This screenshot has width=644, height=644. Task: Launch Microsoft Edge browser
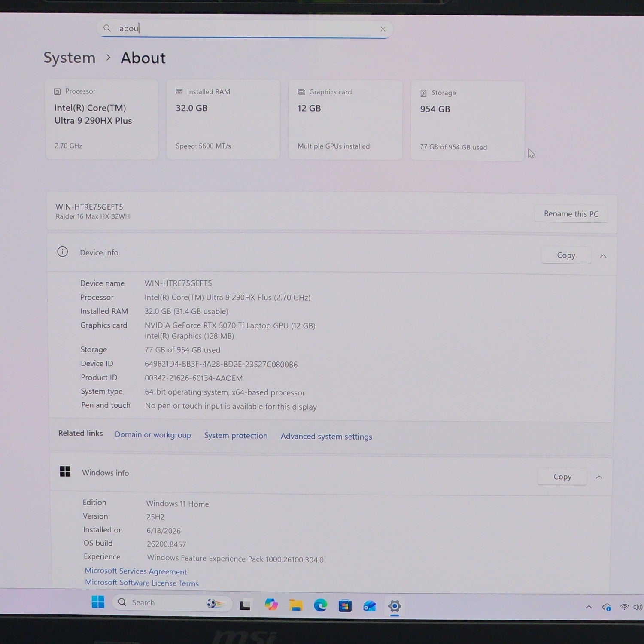click(x=320, y=605)
